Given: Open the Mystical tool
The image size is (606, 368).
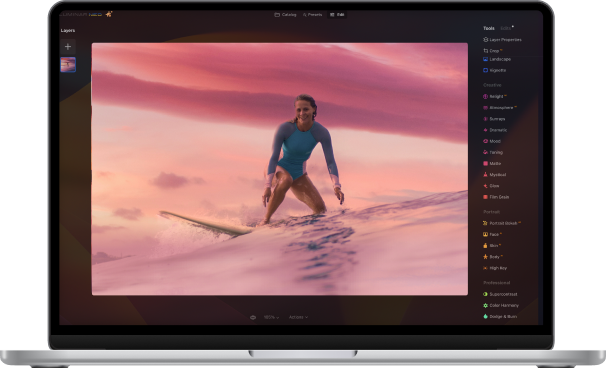Looking at the screenshot, I should pos(494,175).
